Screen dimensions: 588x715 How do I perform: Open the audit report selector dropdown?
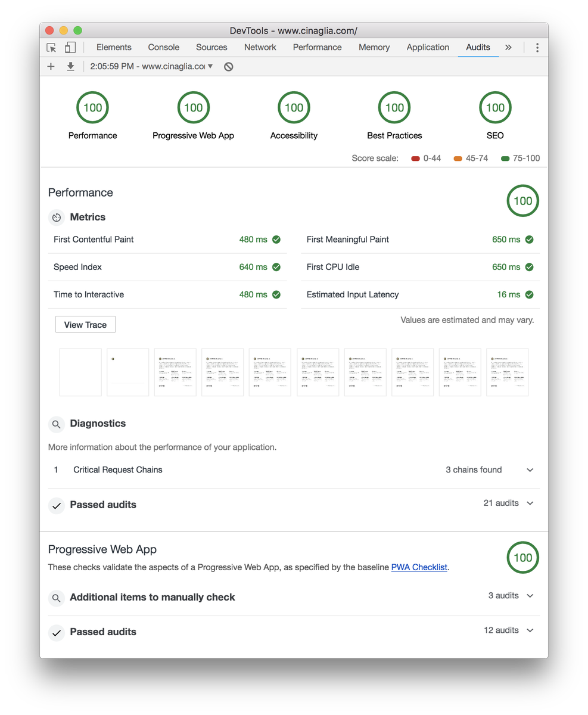[x=152, y=67]
